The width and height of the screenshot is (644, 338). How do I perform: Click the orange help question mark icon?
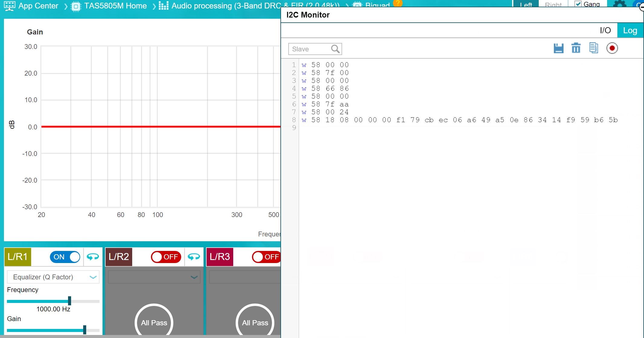397,3
